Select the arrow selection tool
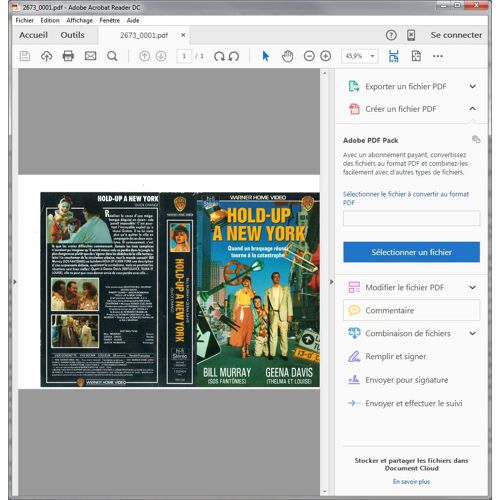500x500 pixels. (265, 56)
